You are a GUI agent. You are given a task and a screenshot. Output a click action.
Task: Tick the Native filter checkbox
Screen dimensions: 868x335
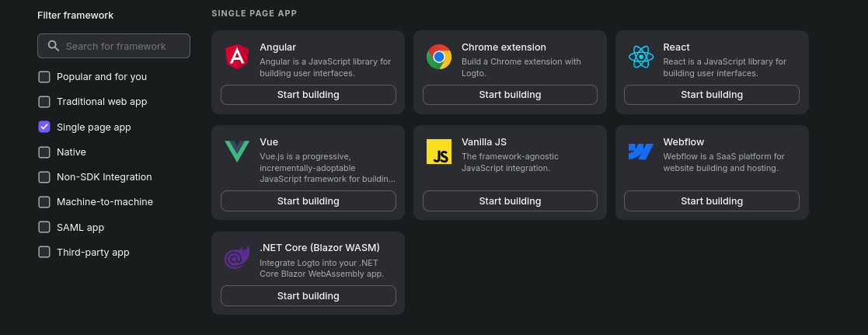tap(44, 152)
